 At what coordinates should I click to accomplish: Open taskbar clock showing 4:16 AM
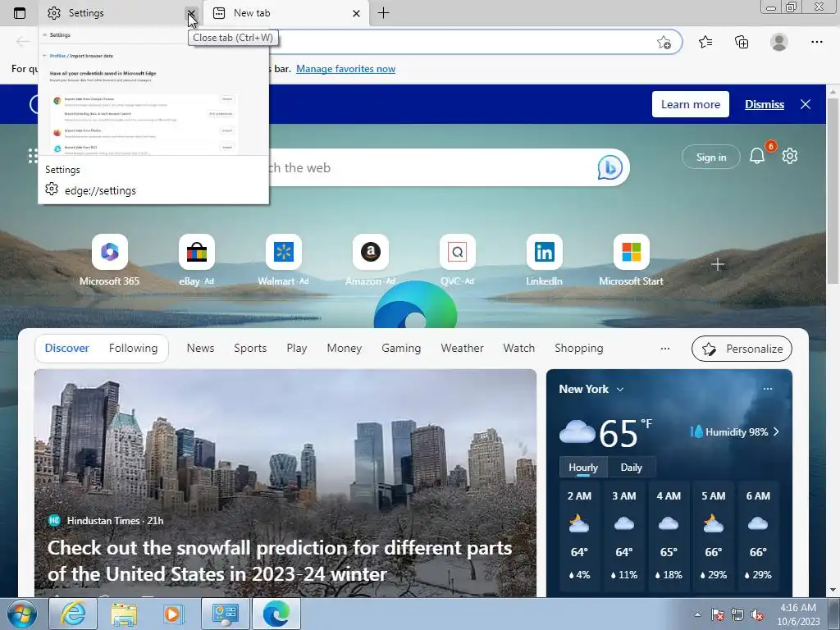[x=798, y=614]
